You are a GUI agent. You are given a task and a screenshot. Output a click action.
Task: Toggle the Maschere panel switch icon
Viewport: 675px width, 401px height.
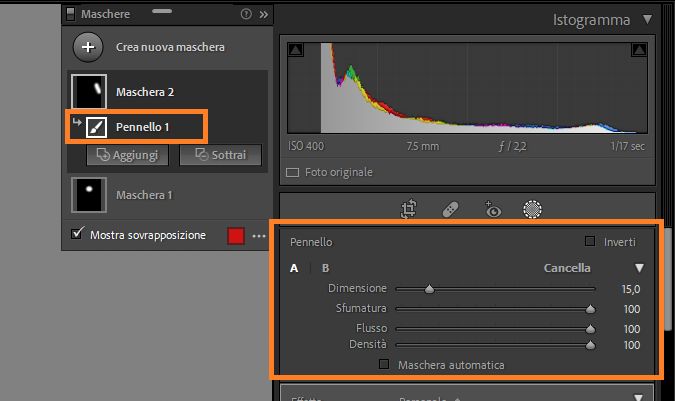71,14
